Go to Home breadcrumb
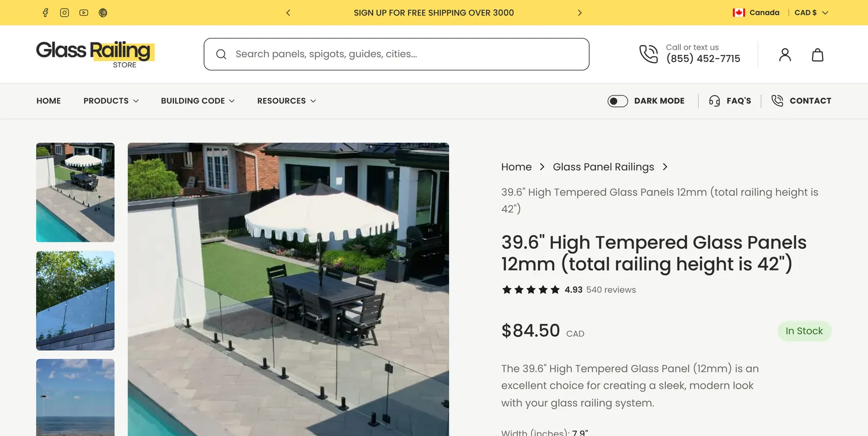868x436 pixels. 516,167
